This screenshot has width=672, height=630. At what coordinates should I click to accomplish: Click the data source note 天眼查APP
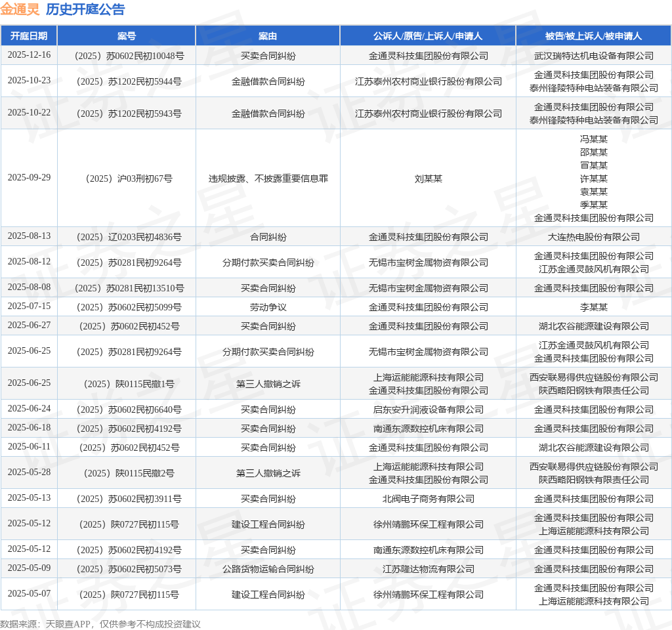68,624
